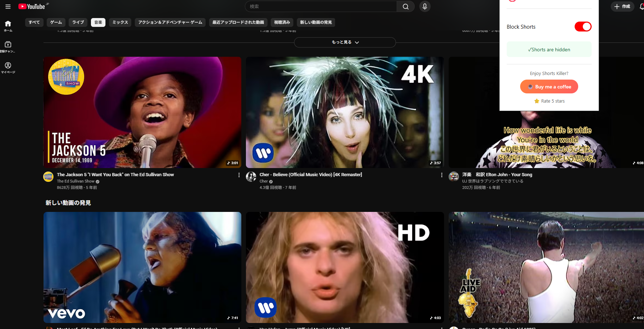The image size is (644, 329).
Task: Select the ミックス filter chip
Action: [120, 22]
